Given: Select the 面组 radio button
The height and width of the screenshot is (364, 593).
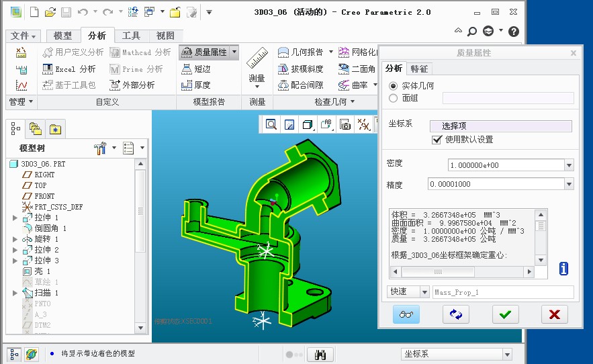Looking at the screenshot, I should pyautogui.click(x=394, y=98).
